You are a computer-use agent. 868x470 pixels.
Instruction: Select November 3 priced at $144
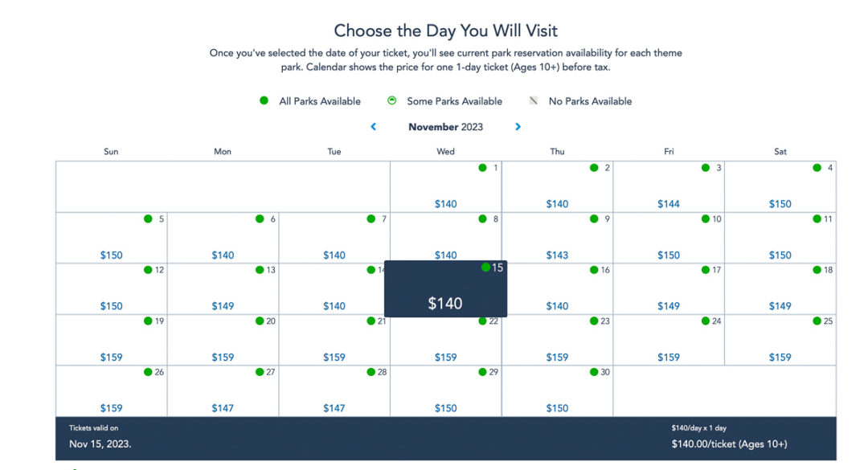pyautogui.click(x=669, y=187)
